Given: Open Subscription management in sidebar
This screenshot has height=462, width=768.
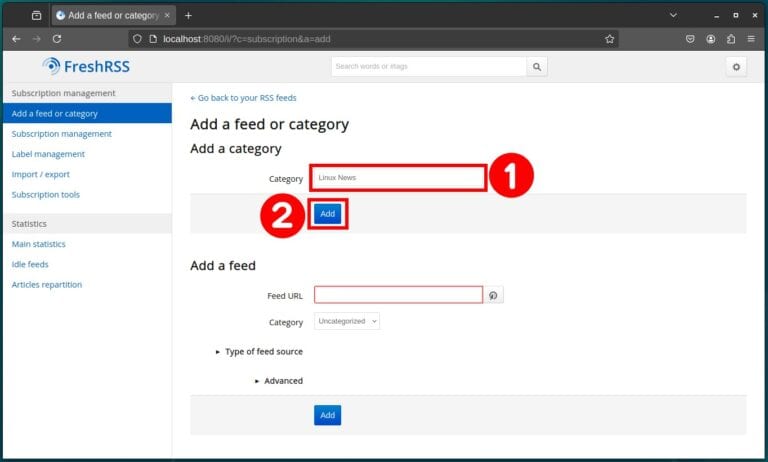Looking at the screenshot, I should 61,133.
